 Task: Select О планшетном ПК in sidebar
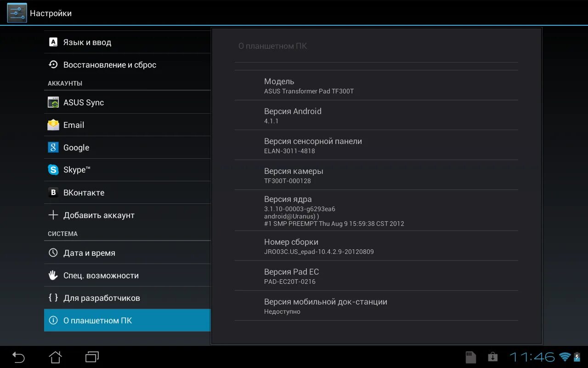tap(127, 321)
